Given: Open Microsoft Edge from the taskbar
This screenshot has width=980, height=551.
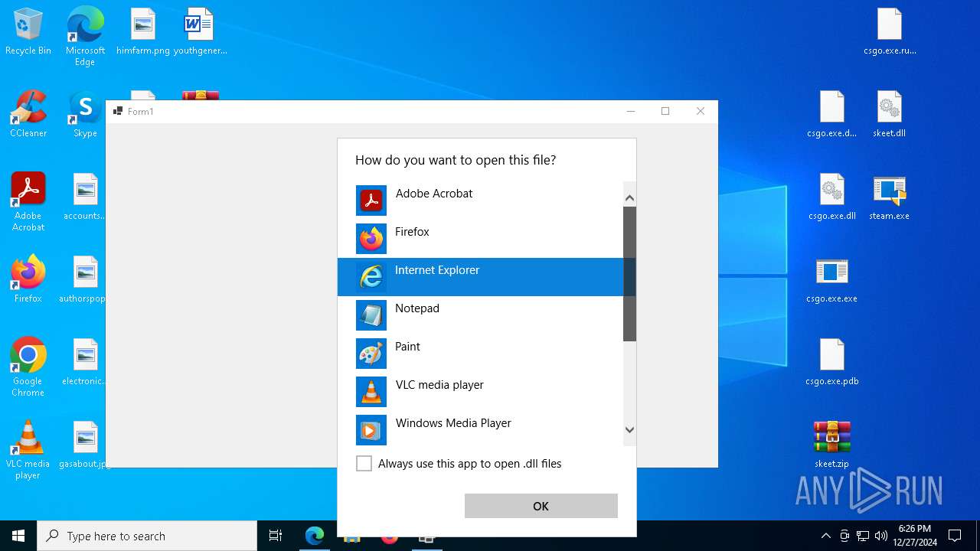Looking at the screenshot, I should [x=315, y=536].
